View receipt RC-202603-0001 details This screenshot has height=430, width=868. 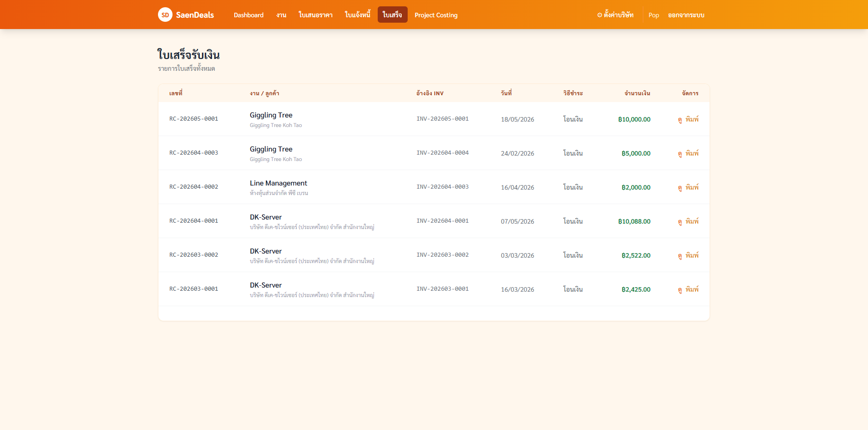click(x=680, y=289)
